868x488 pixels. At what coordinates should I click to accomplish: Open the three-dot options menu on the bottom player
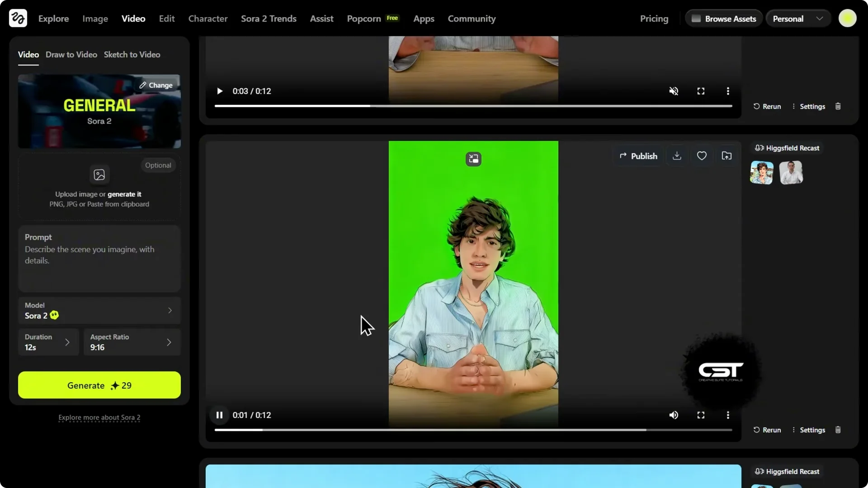pos(727,415)
